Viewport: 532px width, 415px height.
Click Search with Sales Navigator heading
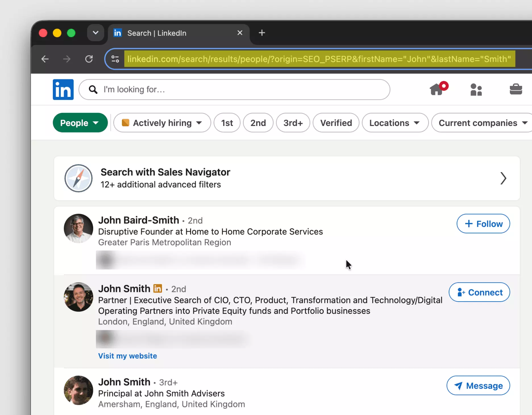coord(165,172)
